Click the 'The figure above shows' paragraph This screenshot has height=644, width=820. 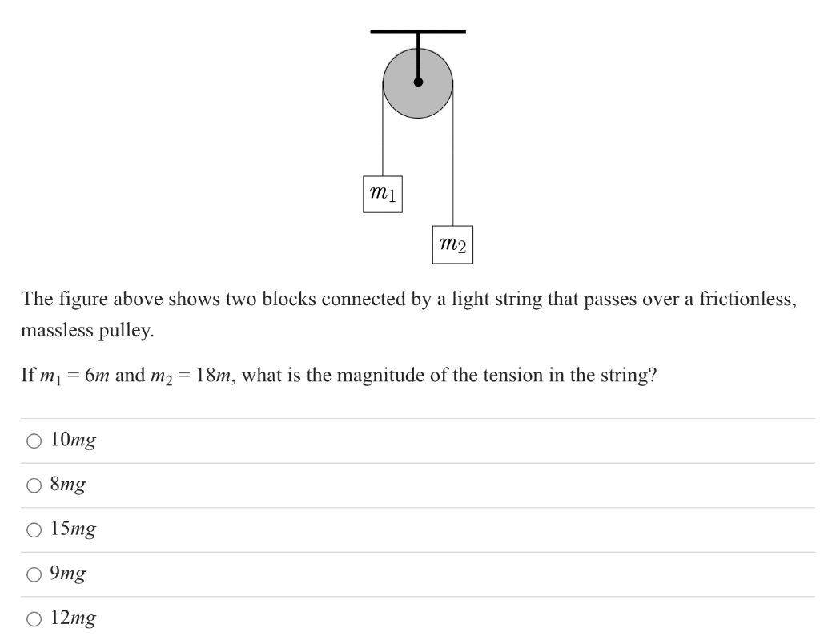pos(409,314)
